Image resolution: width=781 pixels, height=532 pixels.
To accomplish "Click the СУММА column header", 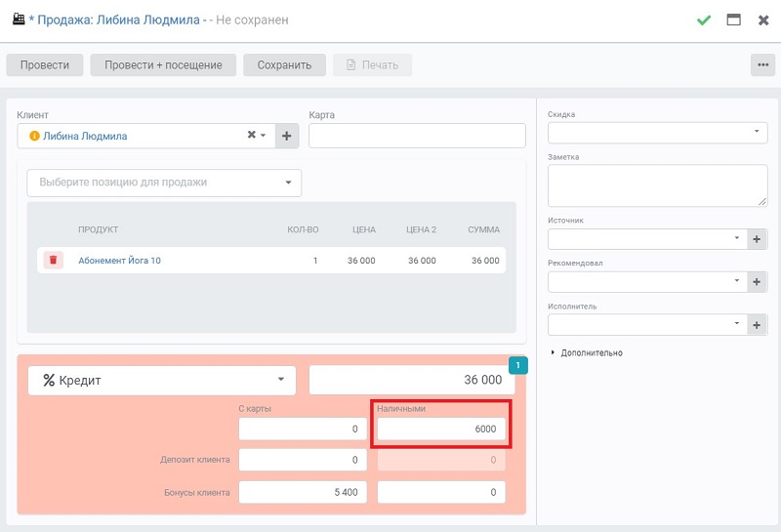I will click(x=483, y=229).
